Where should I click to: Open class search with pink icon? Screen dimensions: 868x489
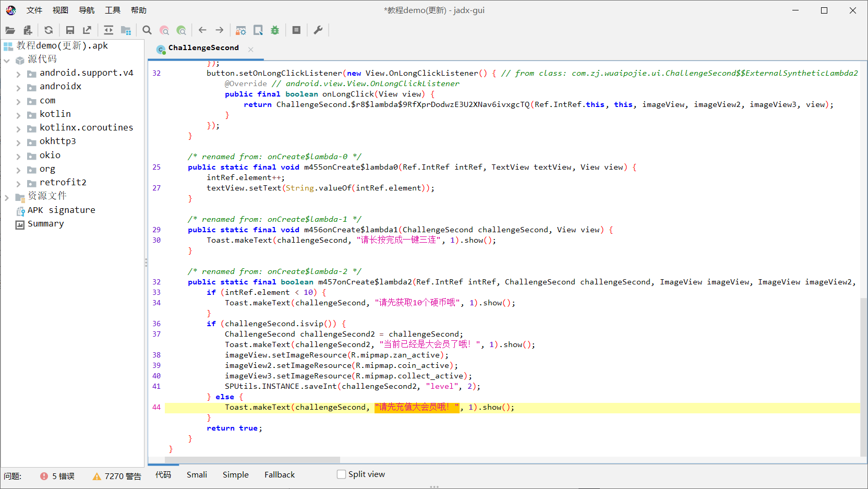pyautogui.click(x=164, y=30)
